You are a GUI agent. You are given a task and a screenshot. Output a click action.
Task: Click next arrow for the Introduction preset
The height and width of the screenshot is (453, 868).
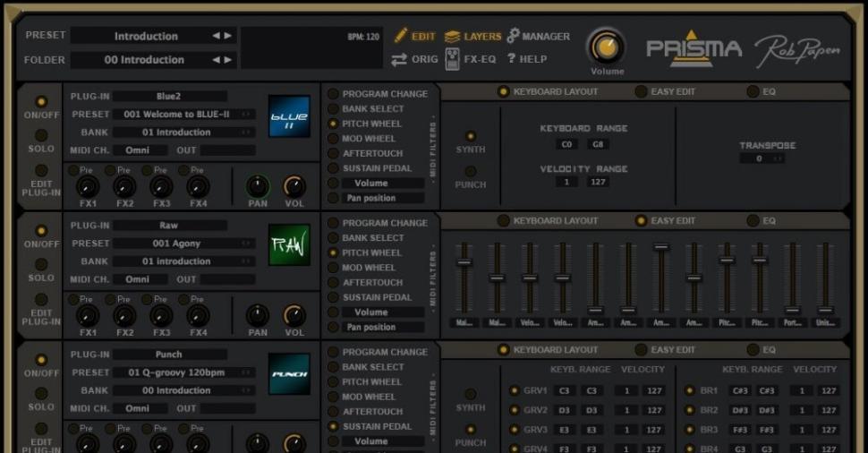tap(228, 36)
